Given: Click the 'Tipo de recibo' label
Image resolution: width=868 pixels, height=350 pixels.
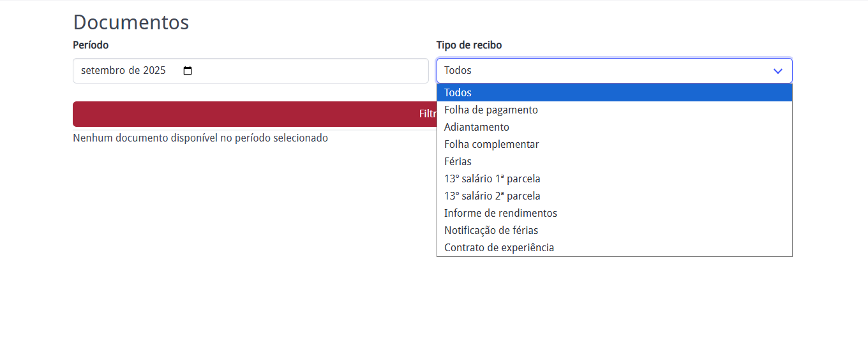Looking at the screenshot, I should [x=469, y=45].
